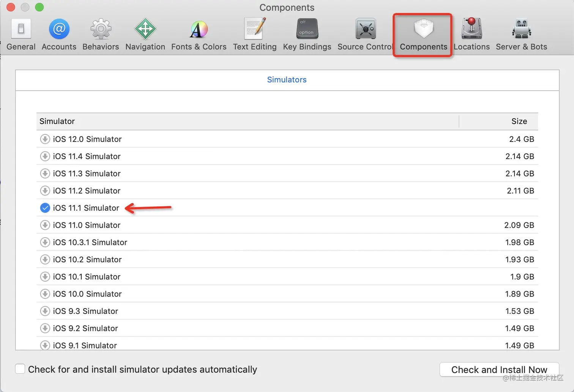Download the iOS 10.0 Simulator
This screenshot has height=392, width=574.
pyautogui.click(x=45, y=294)
